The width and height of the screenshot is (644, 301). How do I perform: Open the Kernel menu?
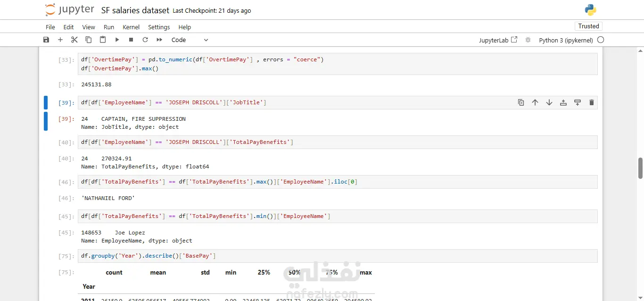point(131,27)
